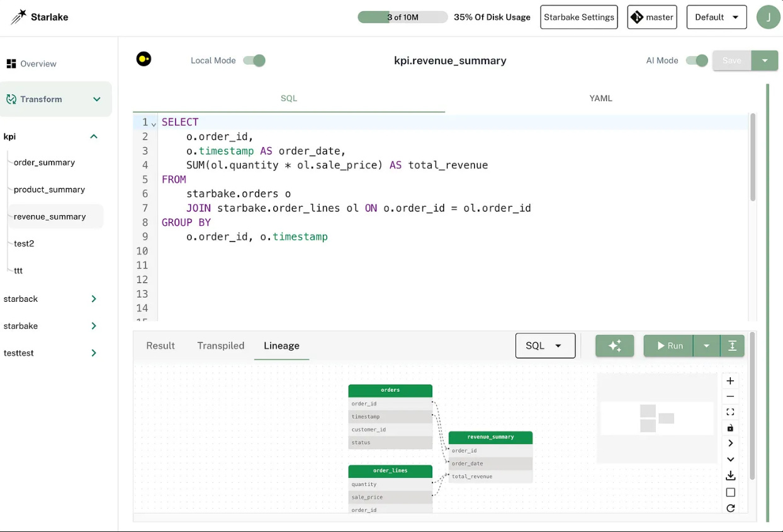The height and width of the screenshot is (532, 783).
Task: Expand the starback folder
Action: (x=94, y=299)
